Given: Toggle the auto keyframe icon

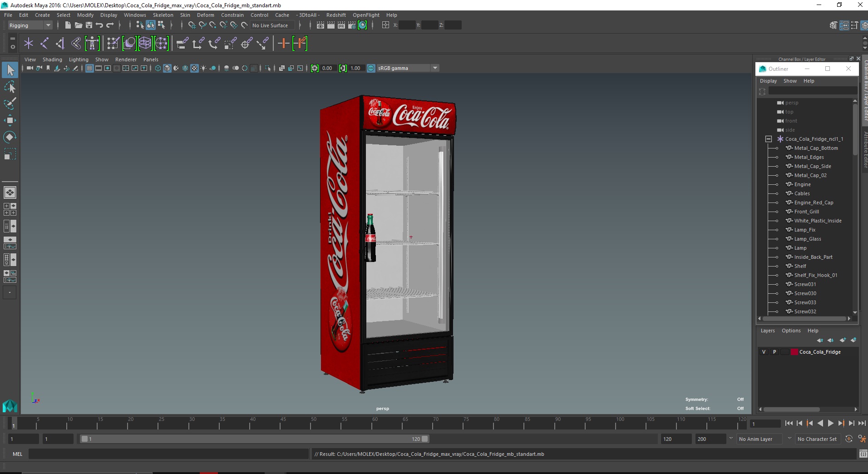Looking at the screenshot, I should [x=849, y=439].
